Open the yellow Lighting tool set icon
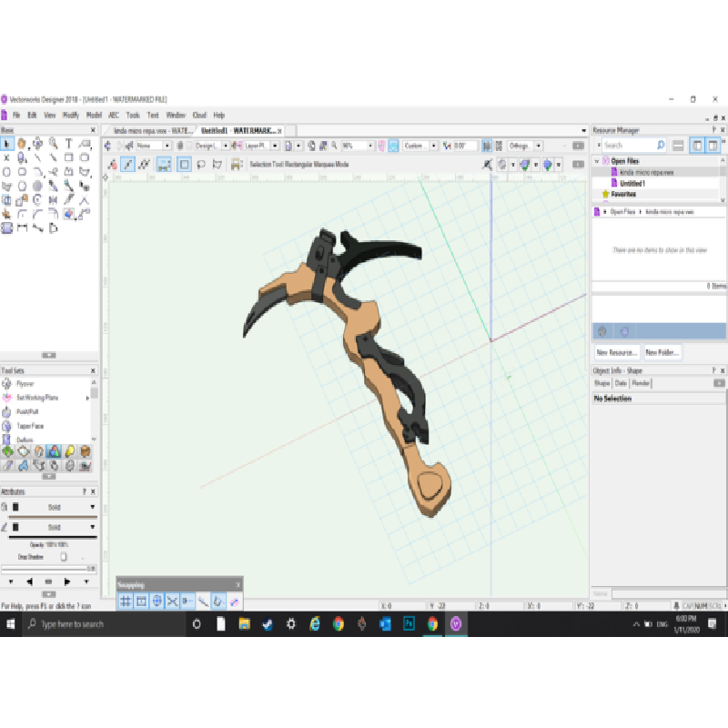This screenshot has height=728, width=728. point(70,451)
